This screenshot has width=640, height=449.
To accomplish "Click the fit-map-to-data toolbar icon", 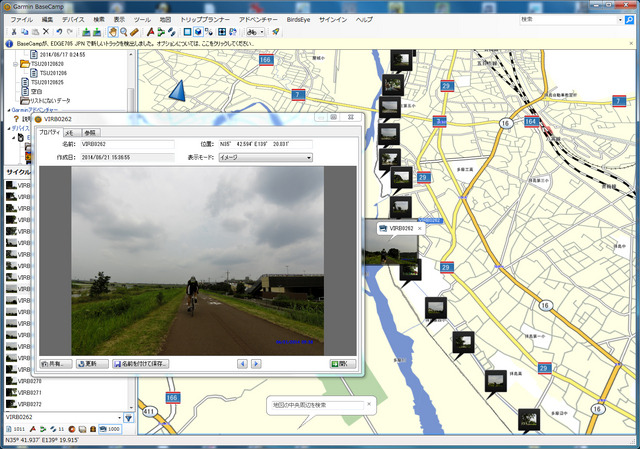I will click(x=222, y=32).
